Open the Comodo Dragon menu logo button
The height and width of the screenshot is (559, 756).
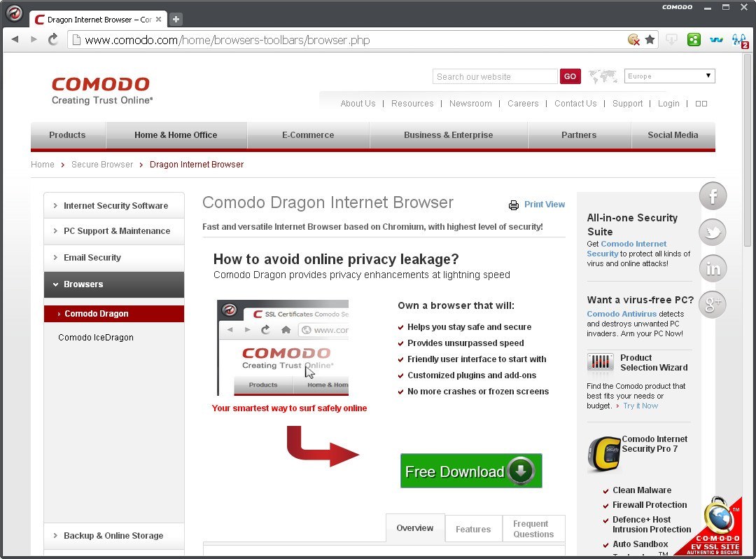pos(14,13)
